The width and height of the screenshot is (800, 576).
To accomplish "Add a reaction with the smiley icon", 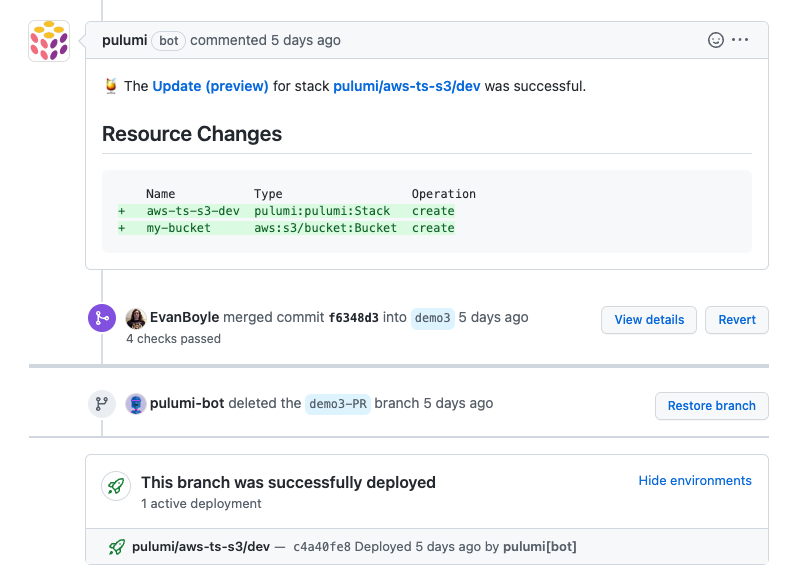I will click(715, 40).
